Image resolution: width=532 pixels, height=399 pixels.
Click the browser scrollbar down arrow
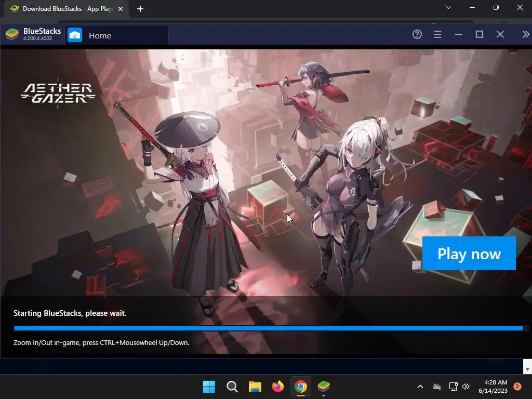point(527,369)
